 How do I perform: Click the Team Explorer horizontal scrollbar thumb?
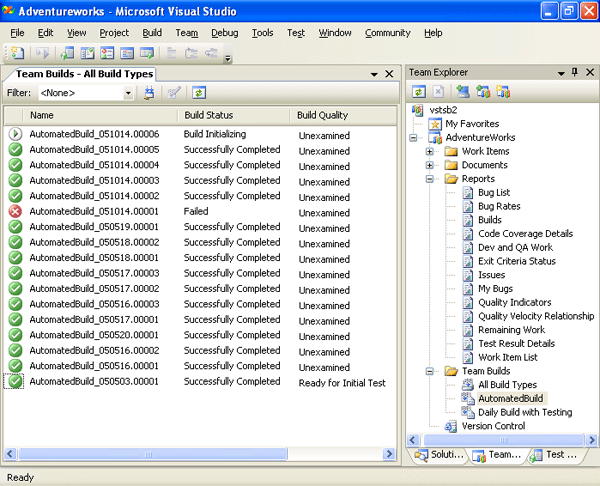pos(504,440)
